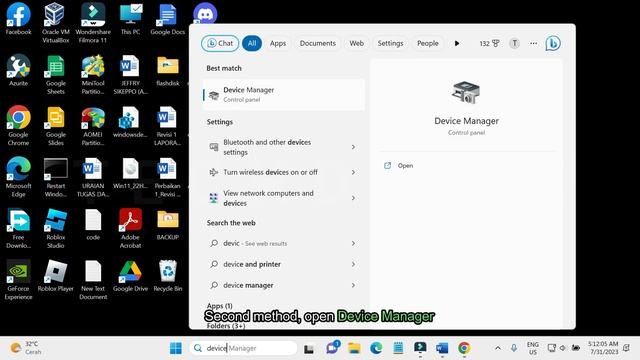Viewport: 640px width, 360px height.
Task: Open Microsoft Edge desktop icon
Action: [x=18, y=177]
